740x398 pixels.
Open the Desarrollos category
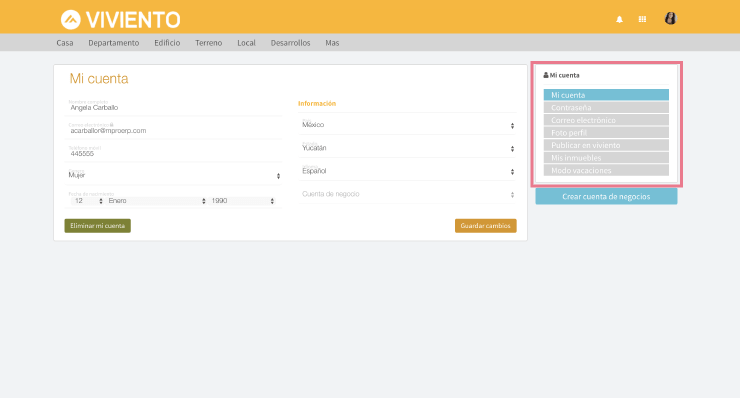[290, 43]
